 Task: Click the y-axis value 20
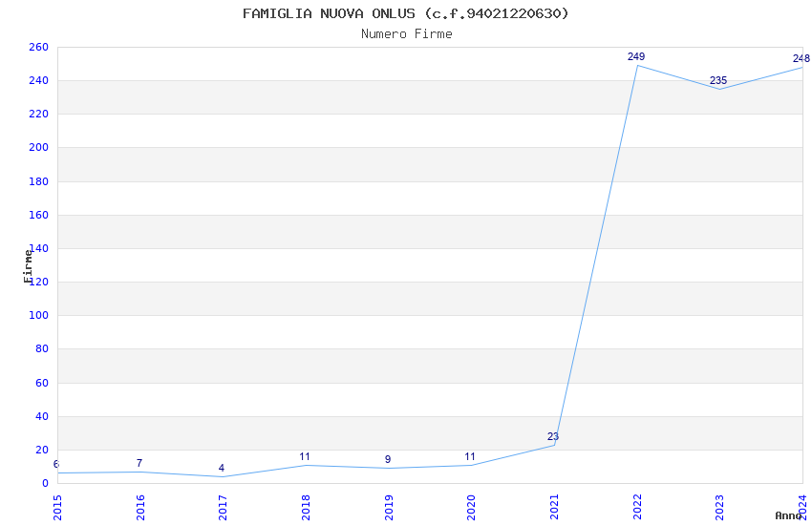click(x=41, y=450)
